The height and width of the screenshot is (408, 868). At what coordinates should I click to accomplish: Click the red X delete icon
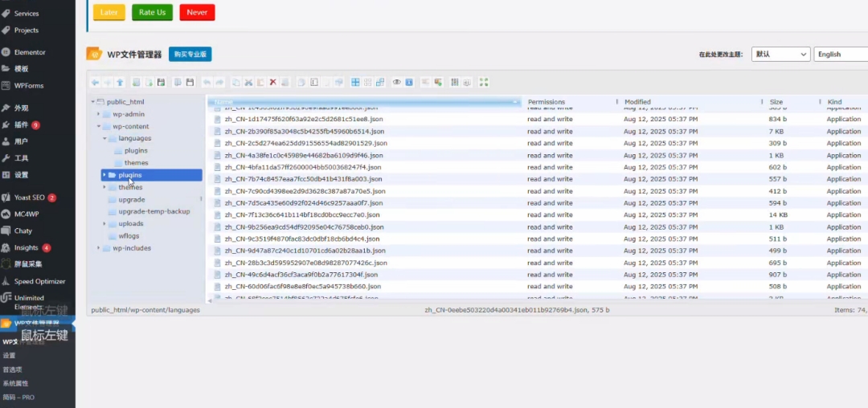point(273,83)
